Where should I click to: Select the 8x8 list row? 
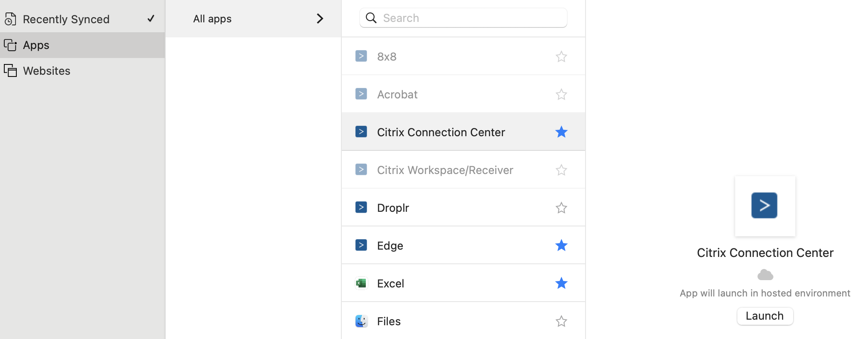[x=463, y=56]
